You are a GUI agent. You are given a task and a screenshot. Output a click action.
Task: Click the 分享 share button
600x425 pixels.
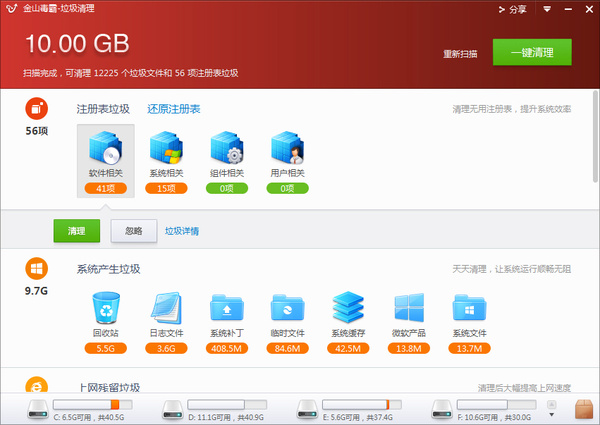tap(512, 10)
